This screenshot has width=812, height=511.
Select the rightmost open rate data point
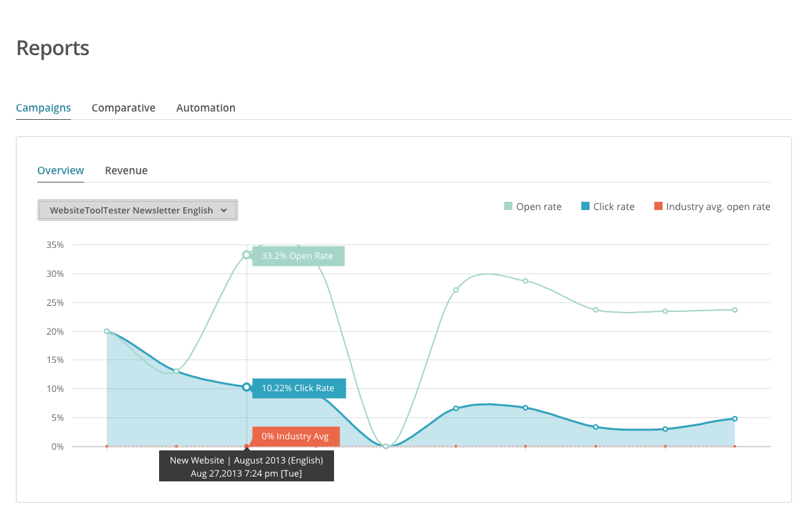pos(735,310)
